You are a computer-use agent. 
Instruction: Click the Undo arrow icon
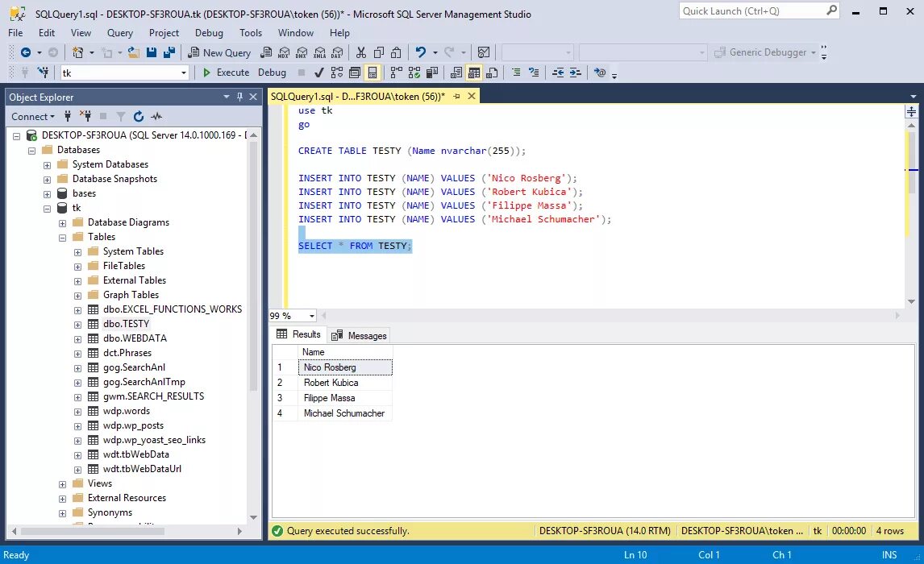(x=420, y=52)
